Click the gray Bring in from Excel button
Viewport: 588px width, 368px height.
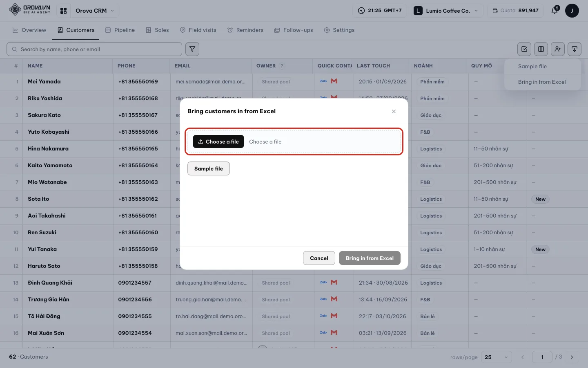[370, 258]
